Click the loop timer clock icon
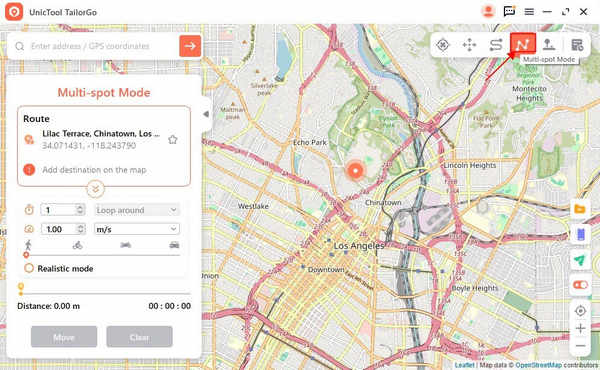The width and height of the screenshot is (600, 370). pyautogui.click(x=29, y=210)
